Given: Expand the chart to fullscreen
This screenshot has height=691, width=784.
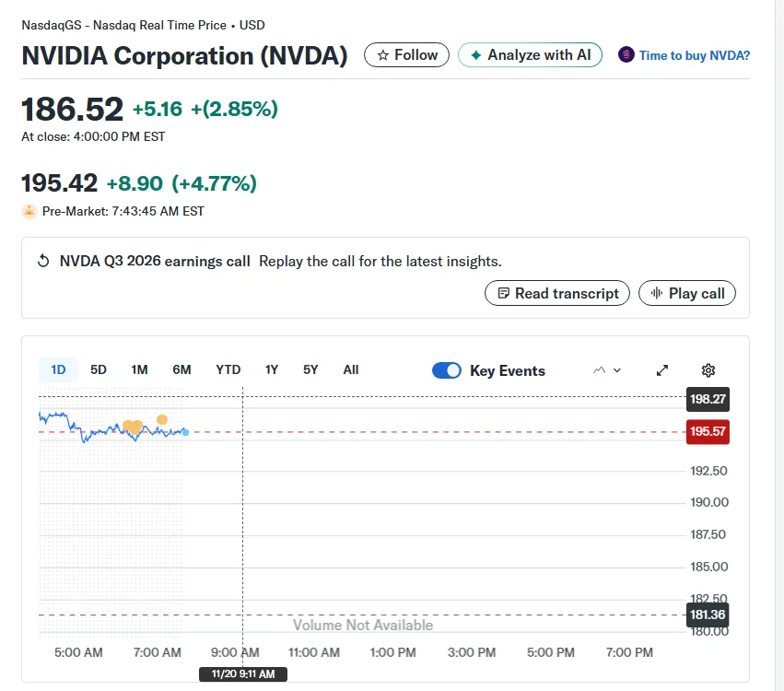Looking at the screenshot, I should pos(661,369).
